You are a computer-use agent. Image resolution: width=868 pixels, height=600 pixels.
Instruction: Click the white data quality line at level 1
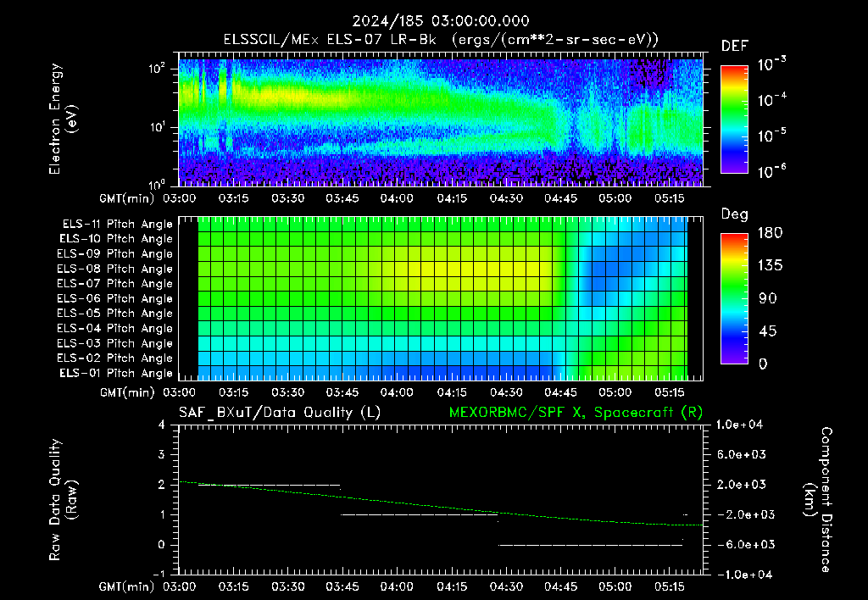click(419, 514)
